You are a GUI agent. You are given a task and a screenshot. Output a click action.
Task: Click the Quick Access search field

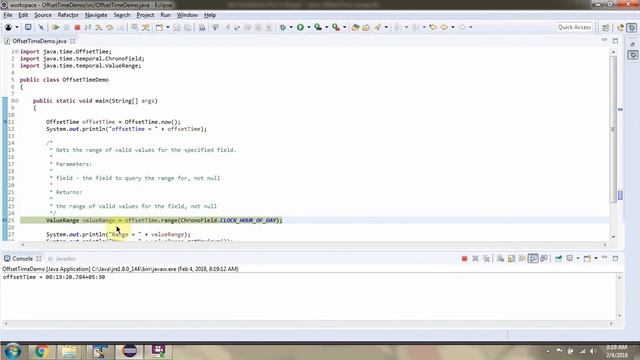[574, 27]
